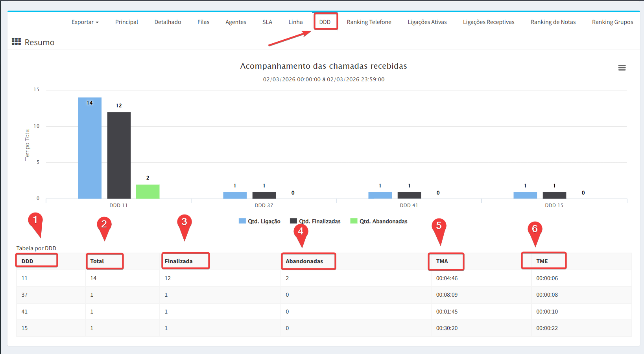644x354 pixels.
Task: Click the TMA column header
Action: click(442, 261)
